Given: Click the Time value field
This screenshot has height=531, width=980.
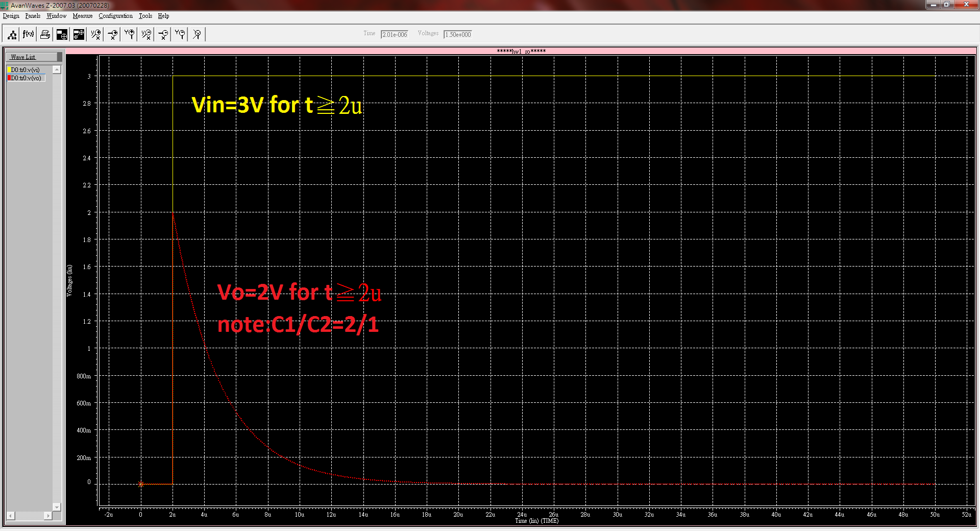Looking at the screenshot, I should 395,35.
